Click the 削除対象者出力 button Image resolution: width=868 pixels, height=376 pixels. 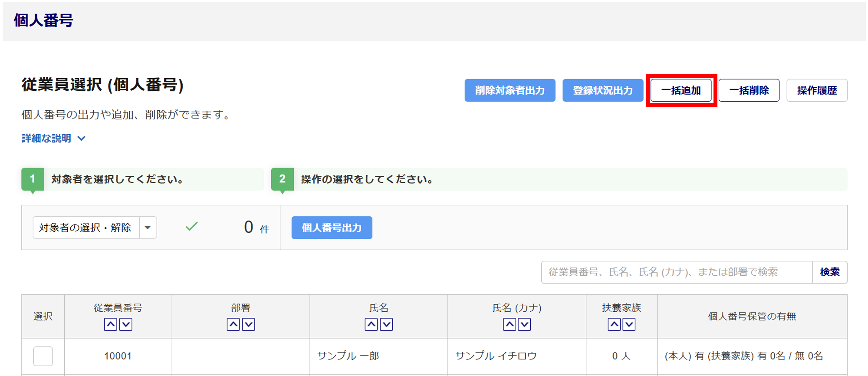pos(510,90)
